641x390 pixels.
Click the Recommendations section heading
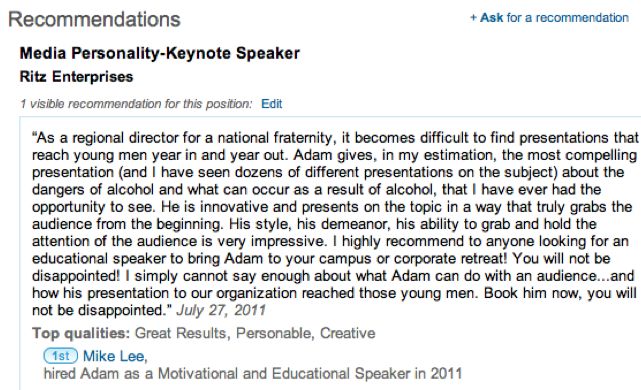point(94,19)
